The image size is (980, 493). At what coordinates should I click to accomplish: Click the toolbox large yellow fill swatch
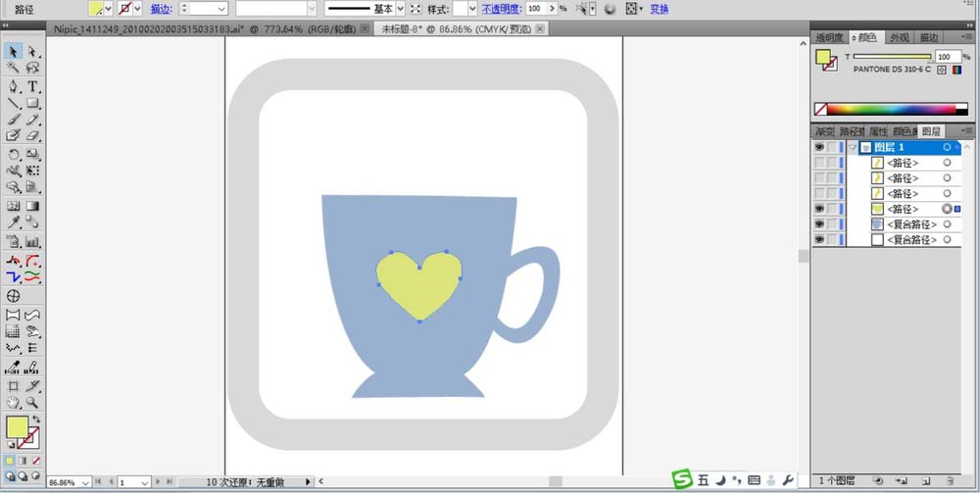17,428
